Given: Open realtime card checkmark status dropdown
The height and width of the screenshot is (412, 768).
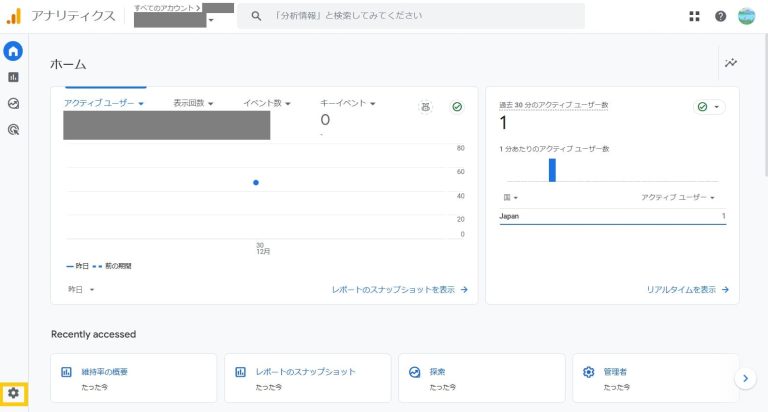Looking at the screenshot, I should (709, 107).
